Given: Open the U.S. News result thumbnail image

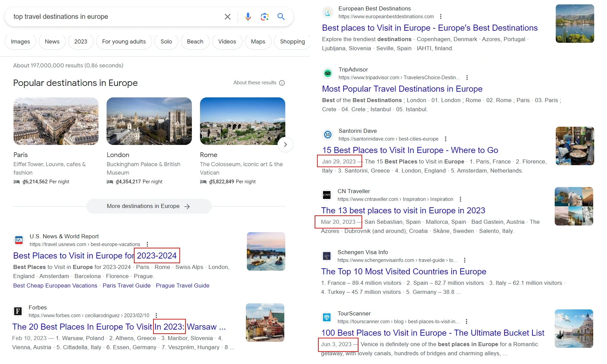Looking at the screenshot, I should click(266, 251).
